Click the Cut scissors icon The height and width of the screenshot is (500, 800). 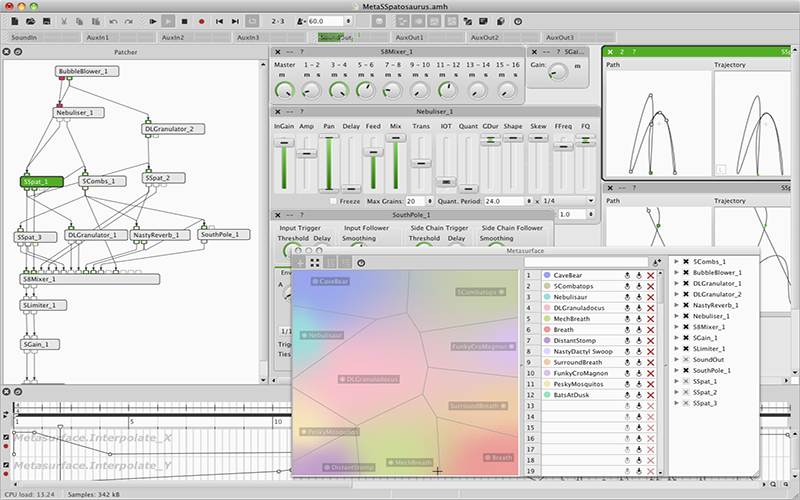[x=64, y=21]
